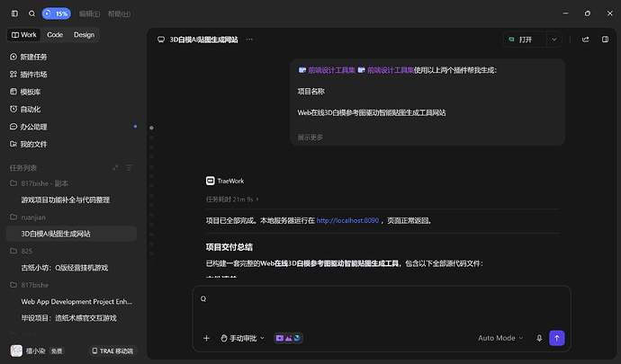This screenshot has width=621, height=364.
Task: Switch to the Code tab
Action: pyautogui.click(x=55, y=35)
